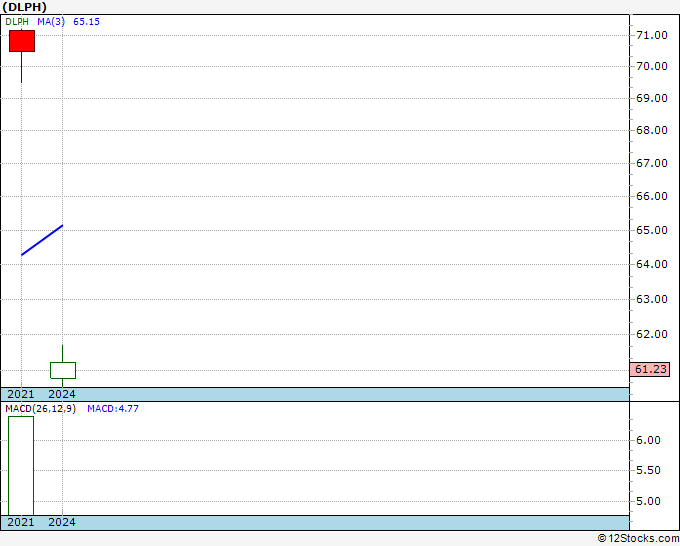This screenshot has width=680, height=546.
Task: Click the 71.00 price axis label
Action: (x=651, y=35)
